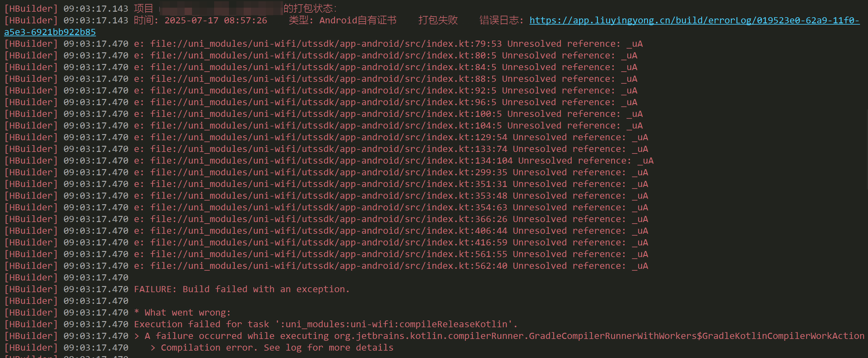
Task: Click "Compilation error. See log" message line
Action: click(x=276, y=348)
